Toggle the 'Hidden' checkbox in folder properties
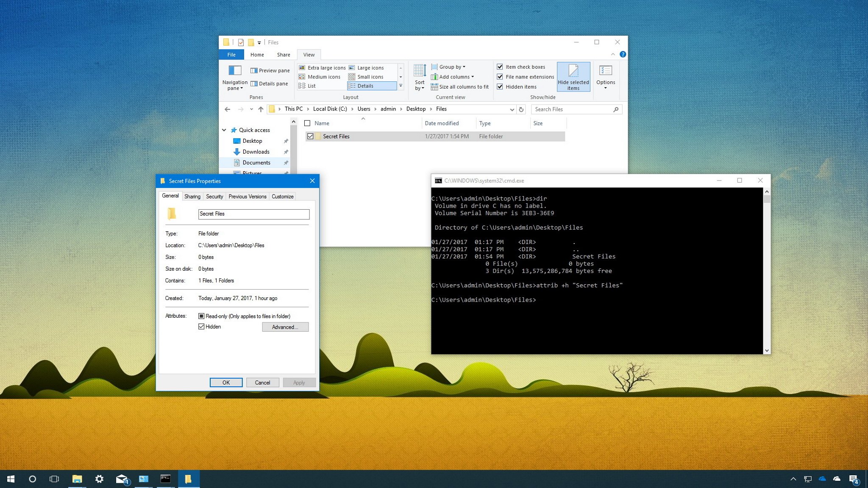Viewport: 868px width, 488px height. coord(201,327)
